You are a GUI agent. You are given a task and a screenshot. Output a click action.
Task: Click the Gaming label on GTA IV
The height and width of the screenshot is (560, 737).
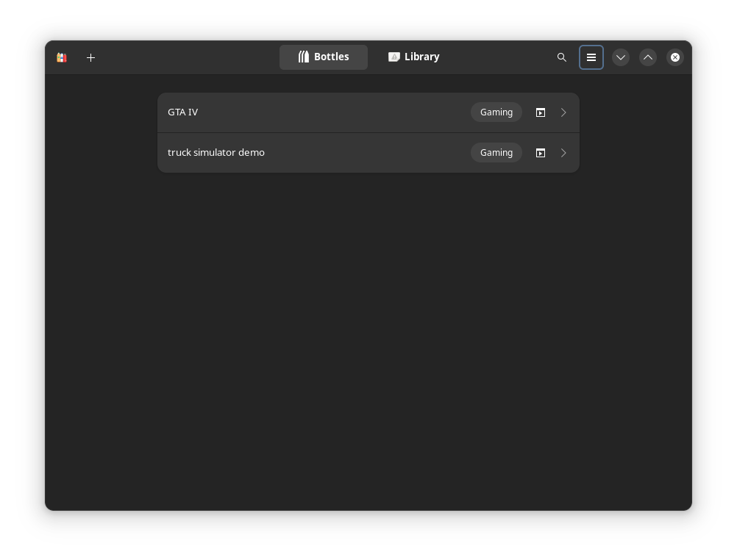coord(496,112)
